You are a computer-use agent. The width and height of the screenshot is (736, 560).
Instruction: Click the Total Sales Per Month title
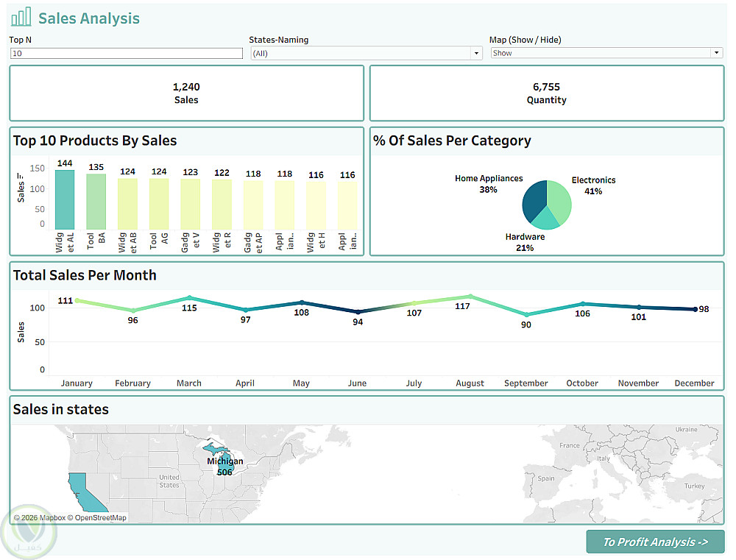pyautogui.click(x=85, y=275)
